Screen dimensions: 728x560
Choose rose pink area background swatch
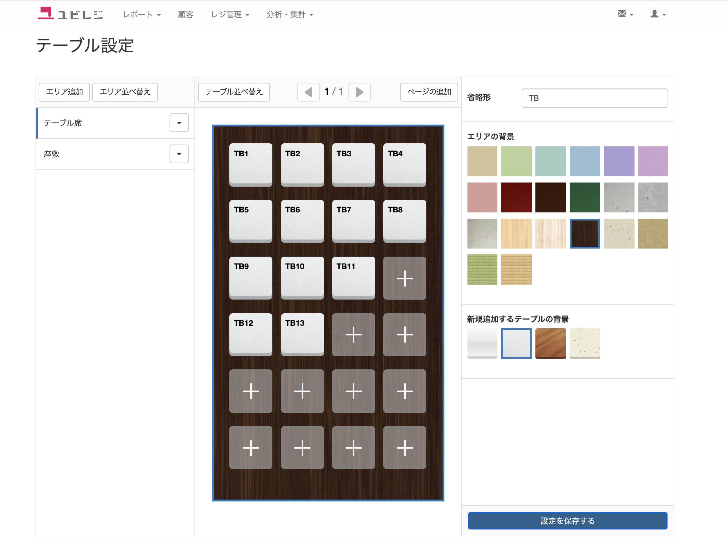tap(482, 197)
